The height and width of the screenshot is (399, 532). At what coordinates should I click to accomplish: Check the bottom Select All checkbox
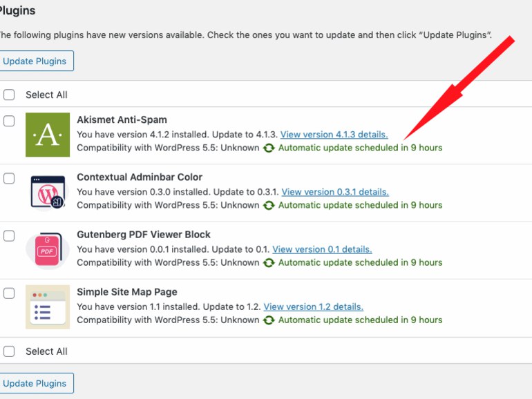(9, 351)
